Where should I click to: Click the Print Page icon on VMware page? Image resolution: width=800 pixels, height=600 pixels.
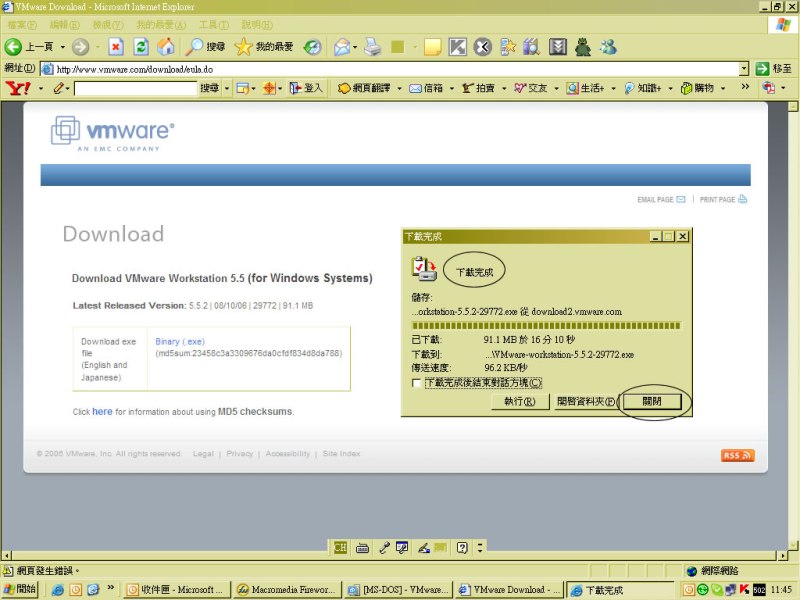pos(742,199)
